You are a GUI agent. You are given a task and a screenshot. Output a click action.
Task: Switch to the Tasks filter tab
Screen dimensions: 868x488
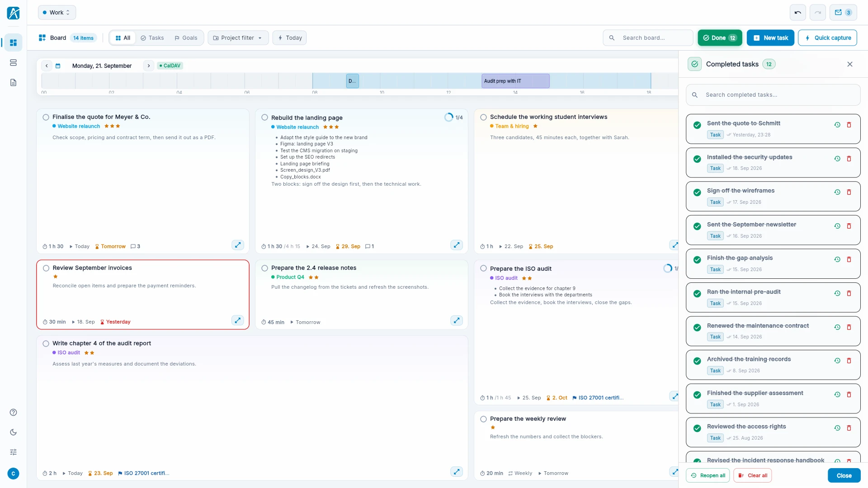[152, 38]
